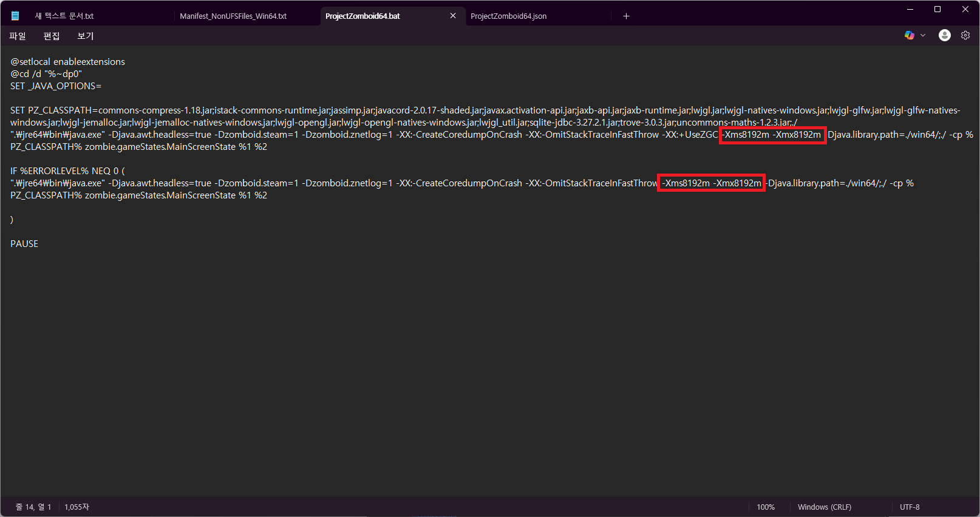Switch to ProjectZomboid64.json tab

[x=508, y=16]
